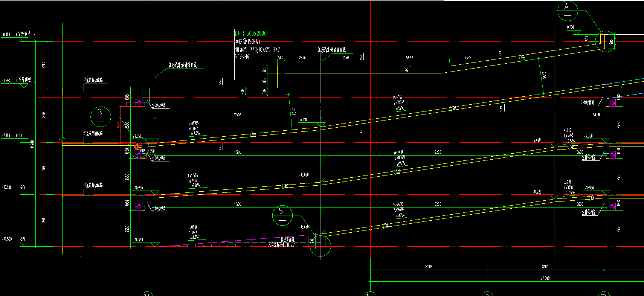The image size is (644, 296).
Task: Pick the N18Φ16 reinforcement note
Action: click(x=242, y=56)
